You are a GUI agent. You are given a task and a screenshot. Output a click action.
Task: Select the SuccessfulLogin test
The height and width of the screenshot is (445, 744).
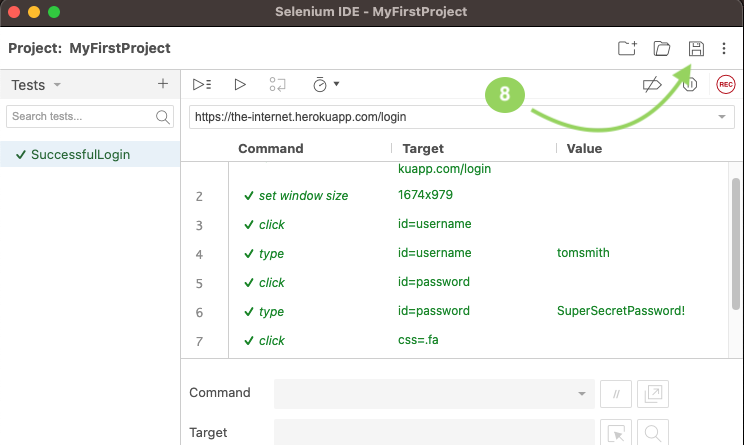90,154
